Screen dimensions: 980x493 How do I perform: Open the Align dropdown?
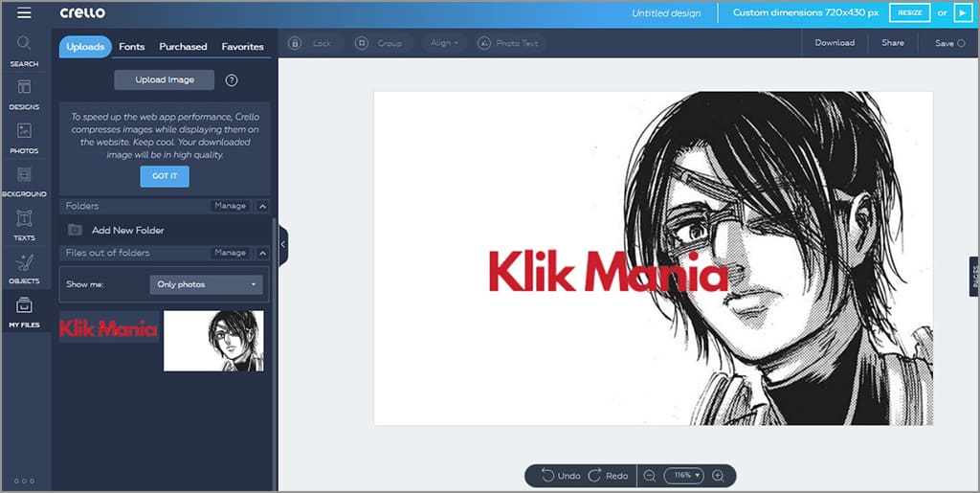(444, 43)
